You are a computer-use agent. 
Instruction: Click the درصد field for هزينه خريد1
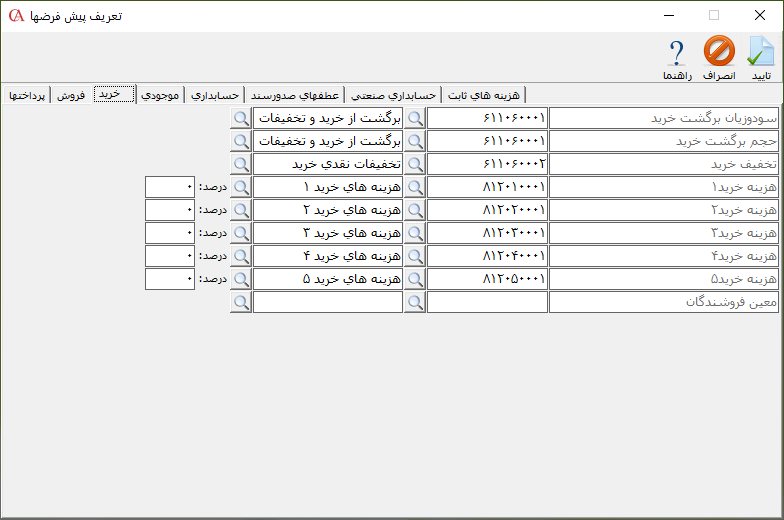(170, 187)
